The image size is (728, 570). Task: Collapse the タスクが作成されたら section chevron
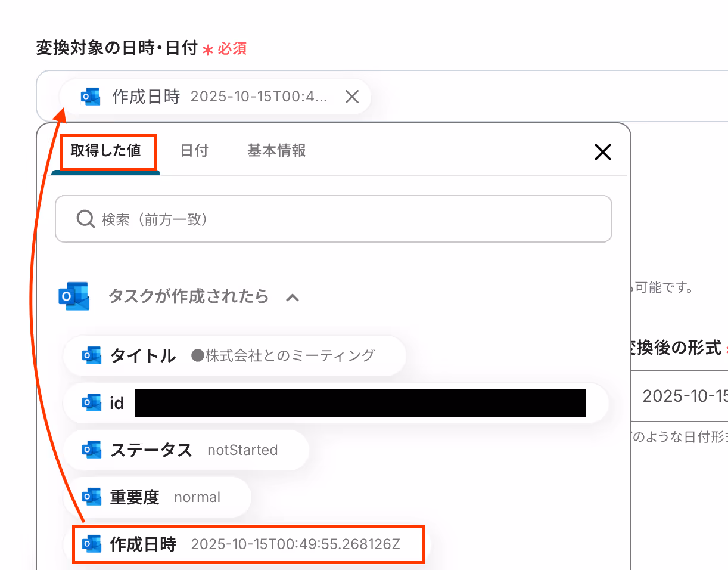(293, 297)
